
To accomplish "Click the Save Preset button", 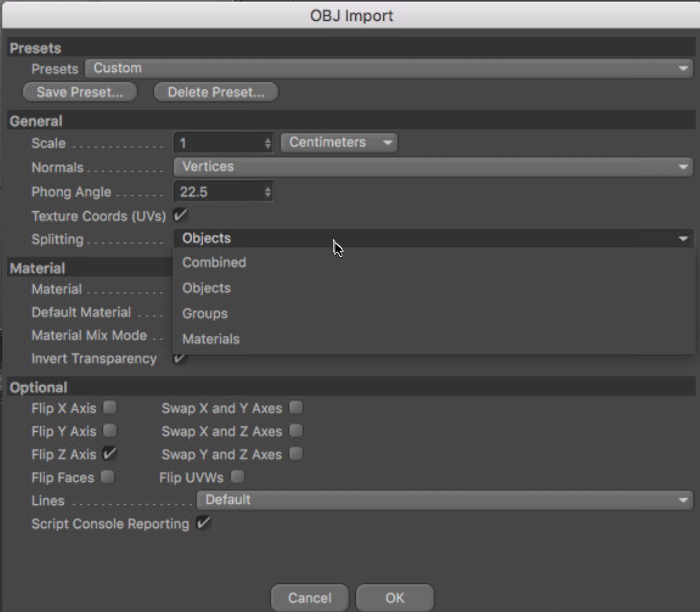I will click(80, 92).
